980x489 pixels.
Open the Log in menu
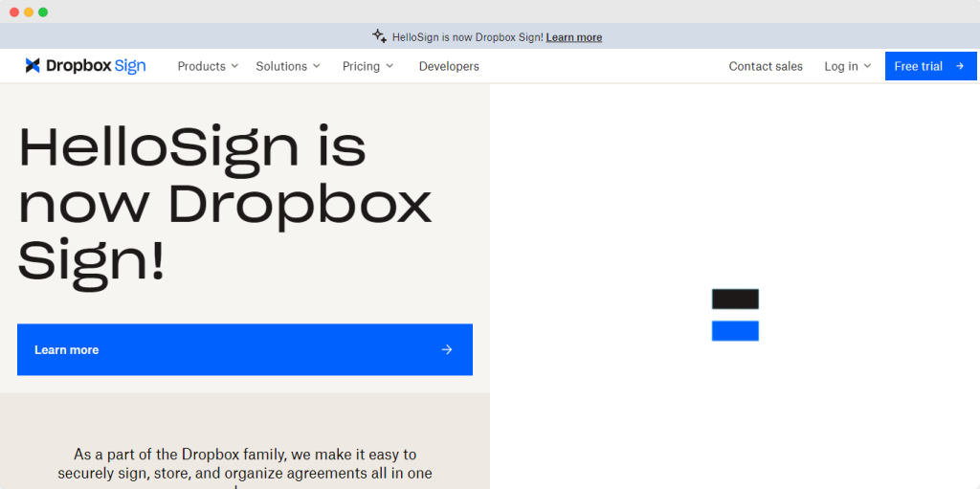pos(848,66)
